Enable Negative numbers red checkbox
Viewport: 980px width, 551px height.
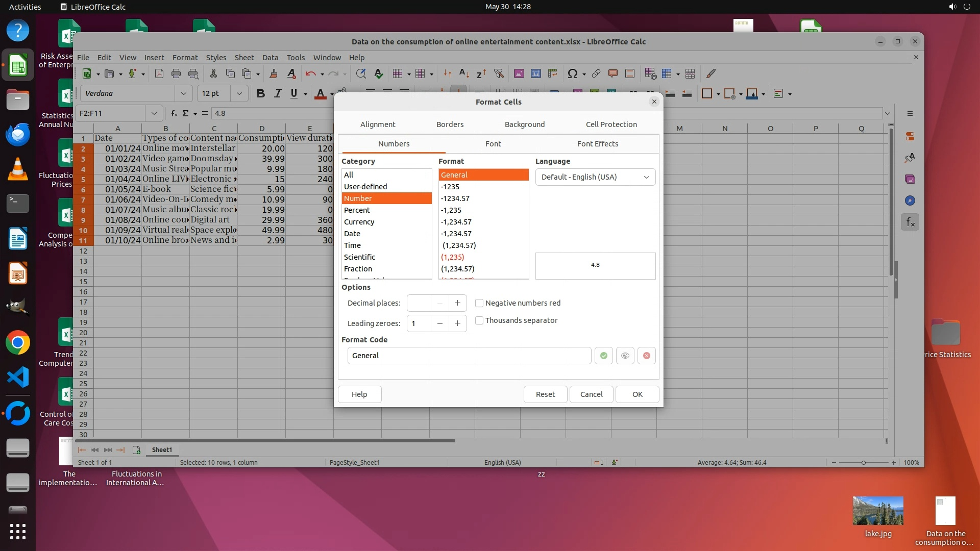pos(479,303)
